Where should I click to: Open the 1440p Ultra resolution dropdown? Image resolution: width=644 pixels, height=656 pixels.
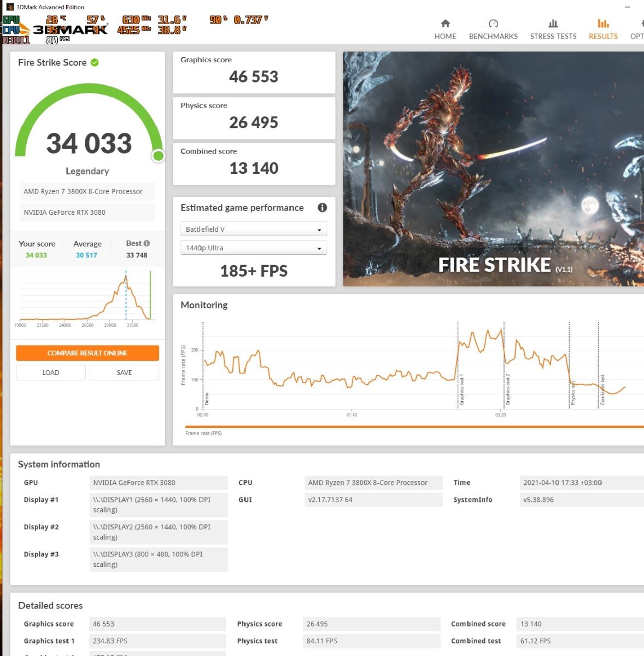(x=253, y=248)
